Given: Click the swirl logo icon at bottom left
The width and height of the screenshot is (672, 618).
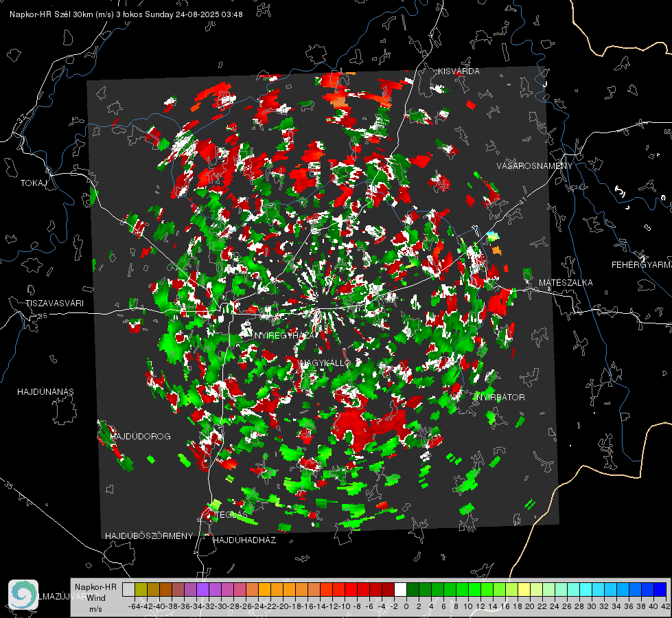Looking at the screenshot, I should click(x=23, y=595).
